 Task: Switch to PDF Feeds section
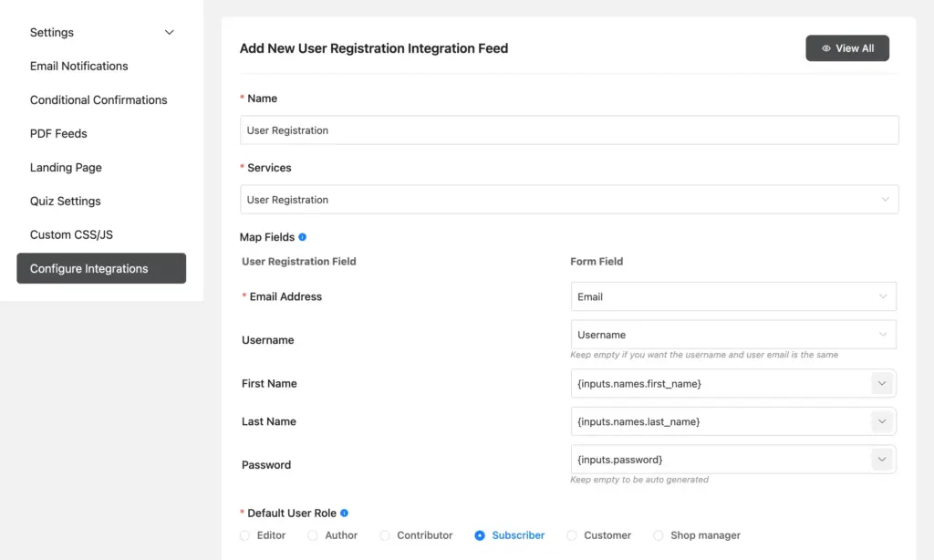[x=58, y=133]
